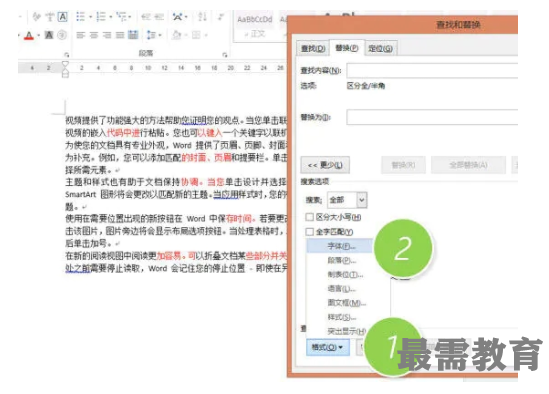The height and width of the screenshot is (394, 549).
Task: Toggle show/hide paragraph marks
Action: pyautogui.click(x=221, y=16)
